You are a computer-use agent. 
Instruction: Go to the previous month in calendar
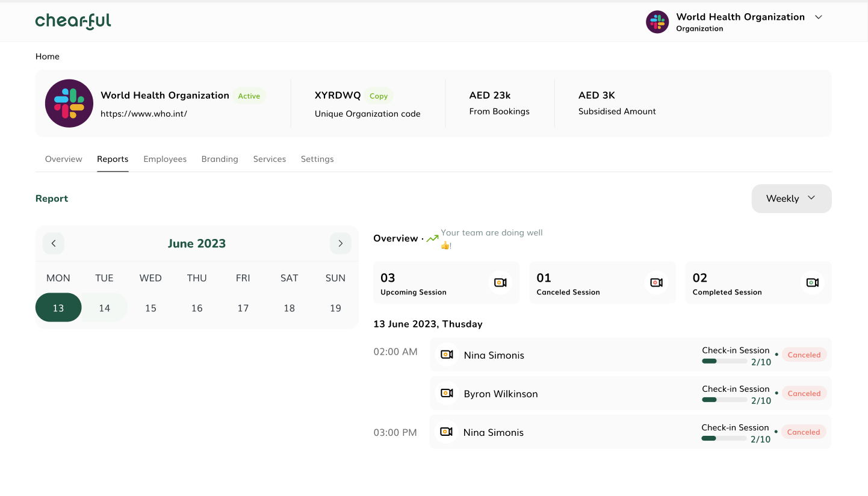[54, 243]
